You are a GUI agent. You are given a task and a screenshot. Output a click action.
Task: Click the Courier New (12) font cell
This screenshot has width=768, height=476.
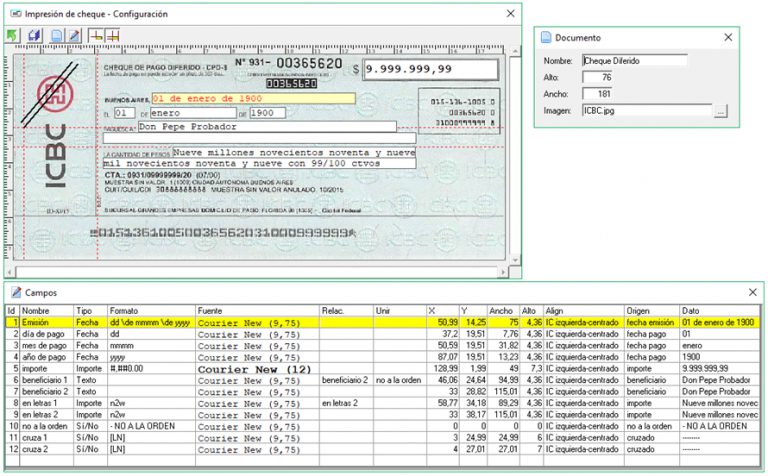pyautogui.click(x=255, y=369)
